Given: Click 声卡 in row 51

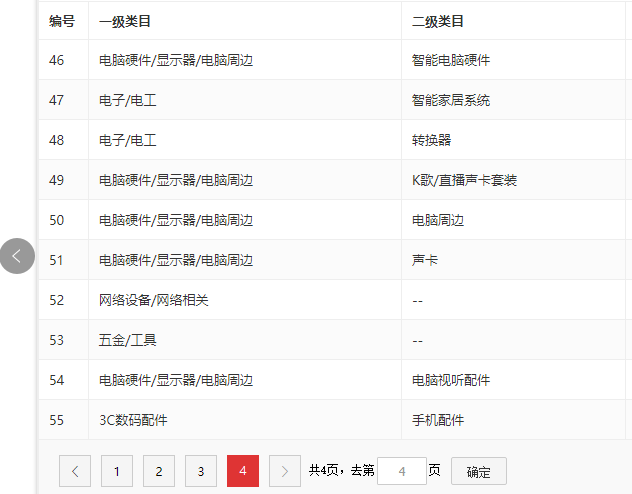Looking at the screenshot, I should 425,260.
